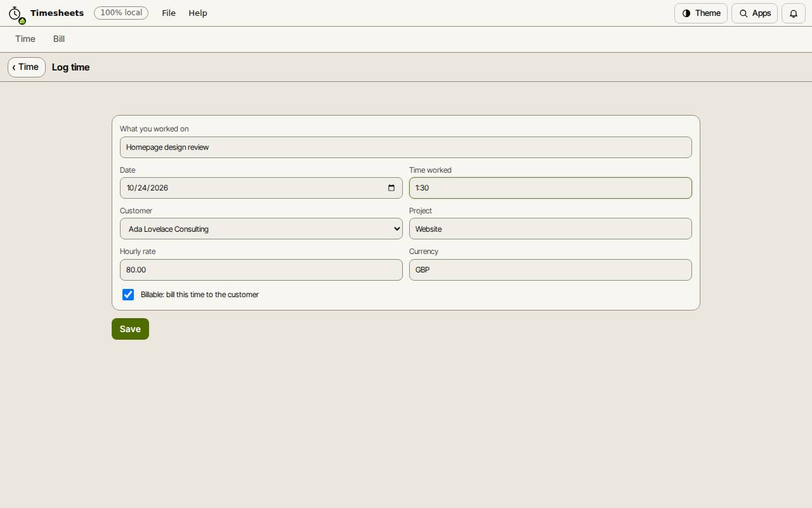812x508 pixels.
Task: Focus the What you worked on field
Action: tap(406, 147)
